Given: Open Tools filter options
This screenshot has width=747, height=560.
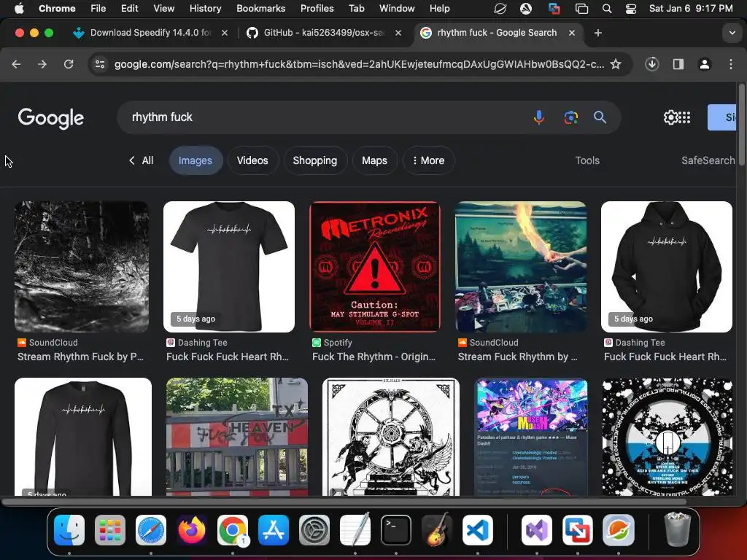Looking at the screenshot, I should coord(587,160).
